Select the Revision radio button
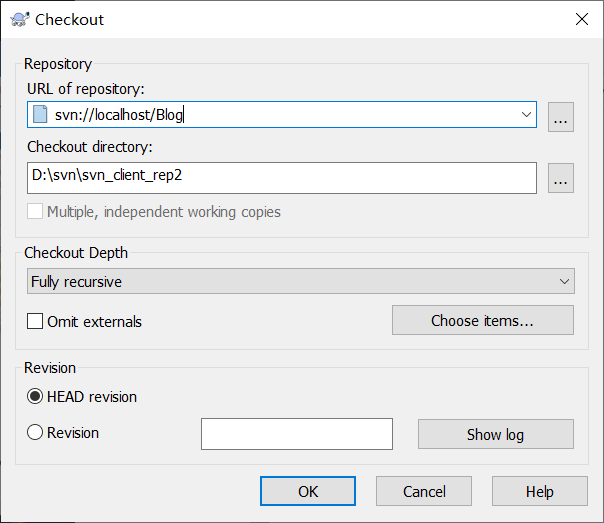The width and height of the screenshot is (604, 523). (35, 432)
